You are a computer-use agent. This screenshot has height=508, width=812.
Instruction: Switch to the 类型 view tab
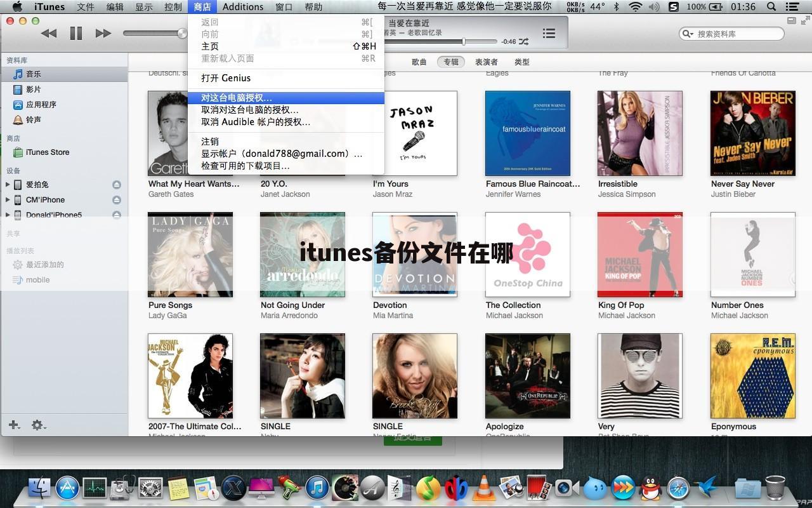[x=522, y=62]
